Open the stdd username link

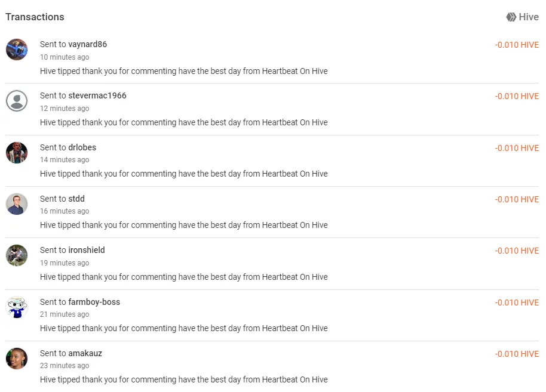(76, 199)
